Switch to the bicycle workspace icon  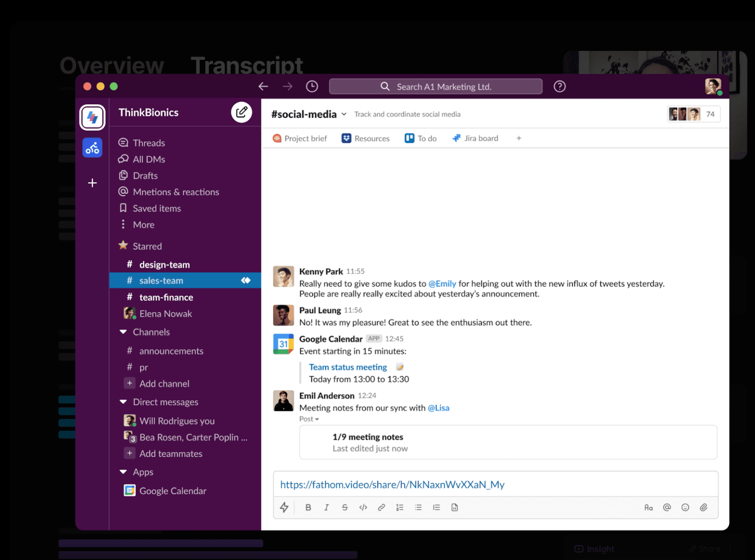tap(92, 148)
